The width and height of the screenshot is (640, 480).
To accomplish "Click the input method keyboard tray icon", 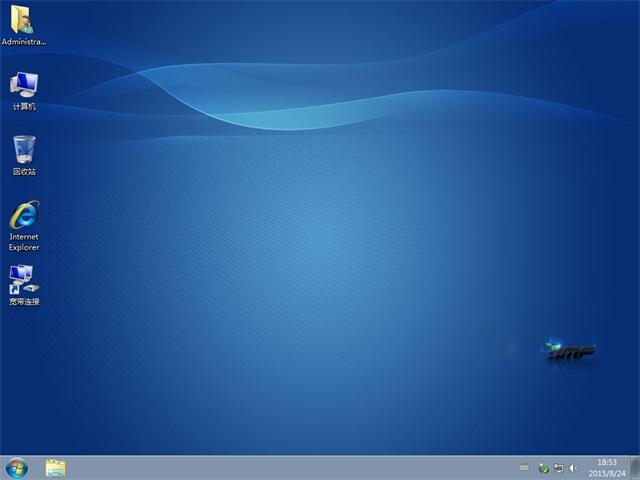I will point(524,468).
